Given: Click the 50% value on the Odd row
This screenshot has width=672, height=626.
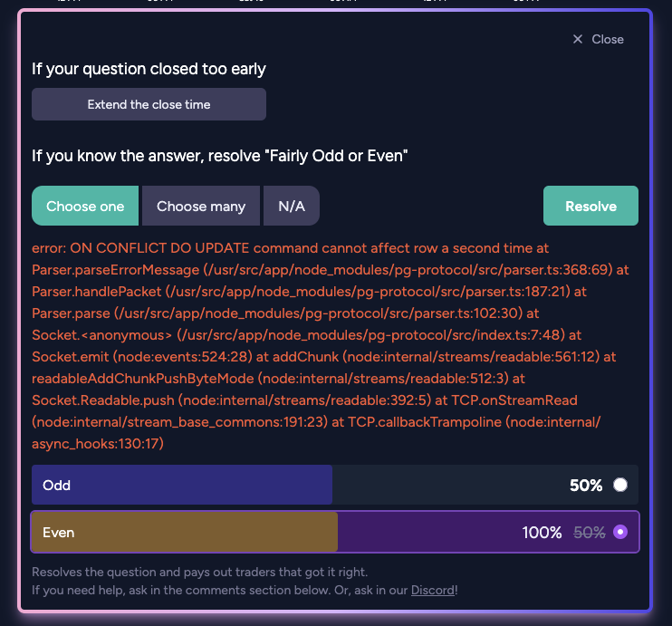Looking at the screenshot, I should pos(586,485).
